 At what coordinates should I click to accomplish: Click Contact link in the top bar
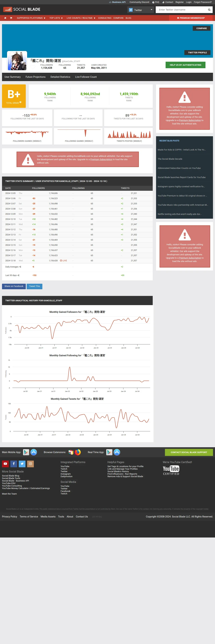coord(168,2)
